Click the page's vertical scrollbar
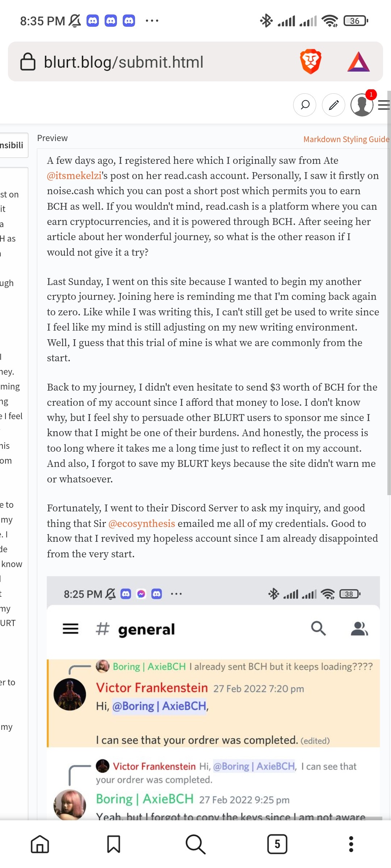391x868 pixels. coord(389,293)
